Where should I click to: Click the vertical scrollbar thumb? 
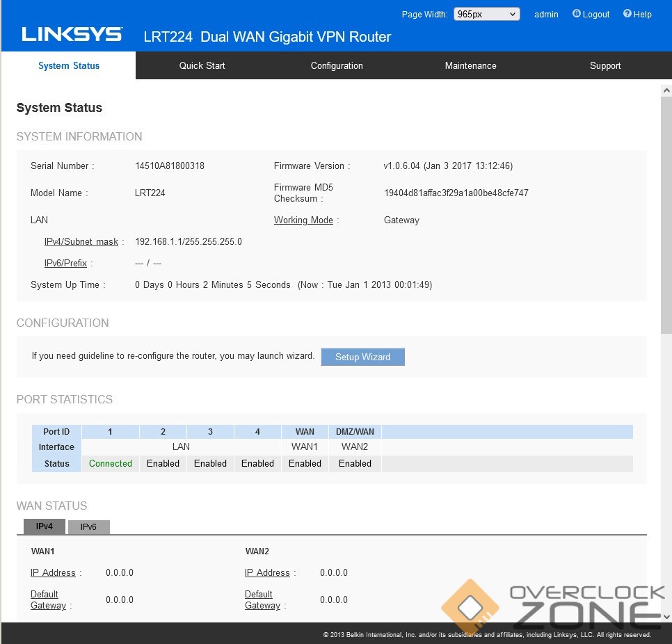[x=666, y=215]
